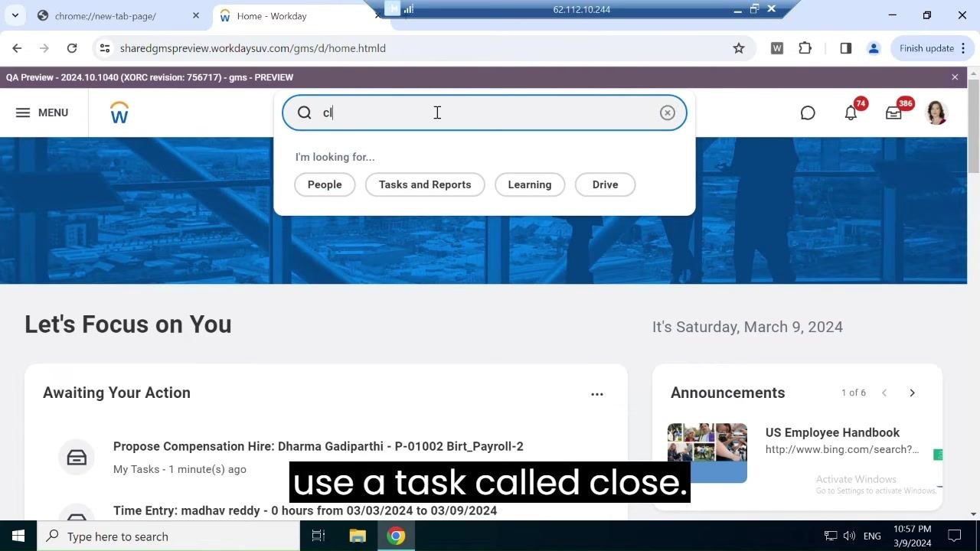This screenshot has width=980, height=551.
Task: Bookmark this page with star icon
Action: pyautogui.click(x=739, y=48)
